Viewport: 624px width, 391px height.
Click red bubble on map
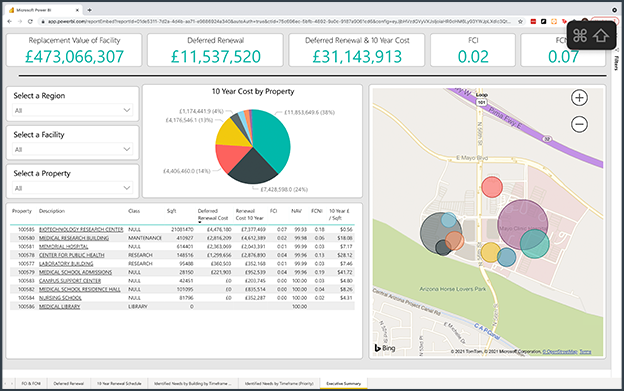[492, 187]
